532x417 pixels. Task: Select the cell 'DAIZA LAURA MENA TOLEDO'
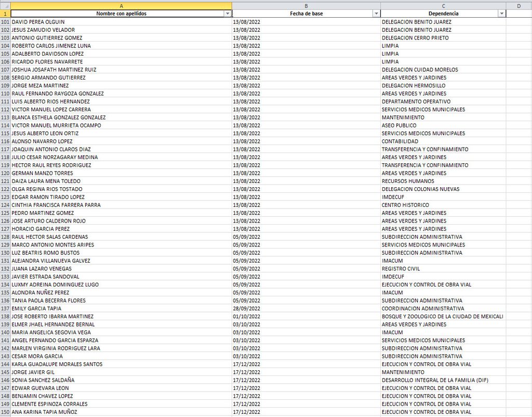coord(121,181)
